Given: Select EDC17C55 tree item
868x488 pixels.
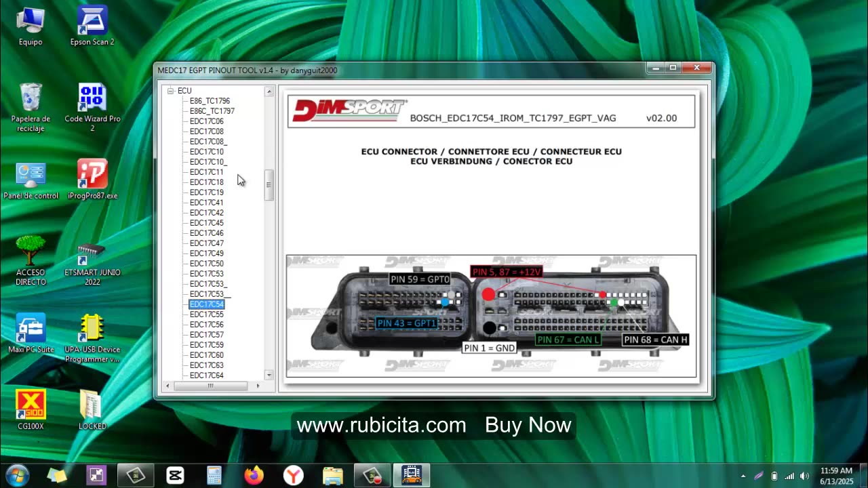Looking at the screenshot, I should tap(206, 314).
